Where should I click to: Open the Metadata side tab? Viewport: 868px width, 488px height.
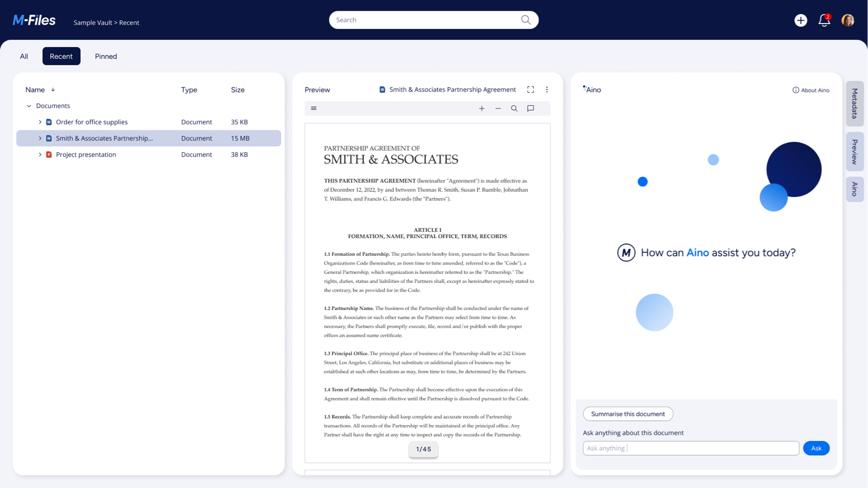click(854, 103)
